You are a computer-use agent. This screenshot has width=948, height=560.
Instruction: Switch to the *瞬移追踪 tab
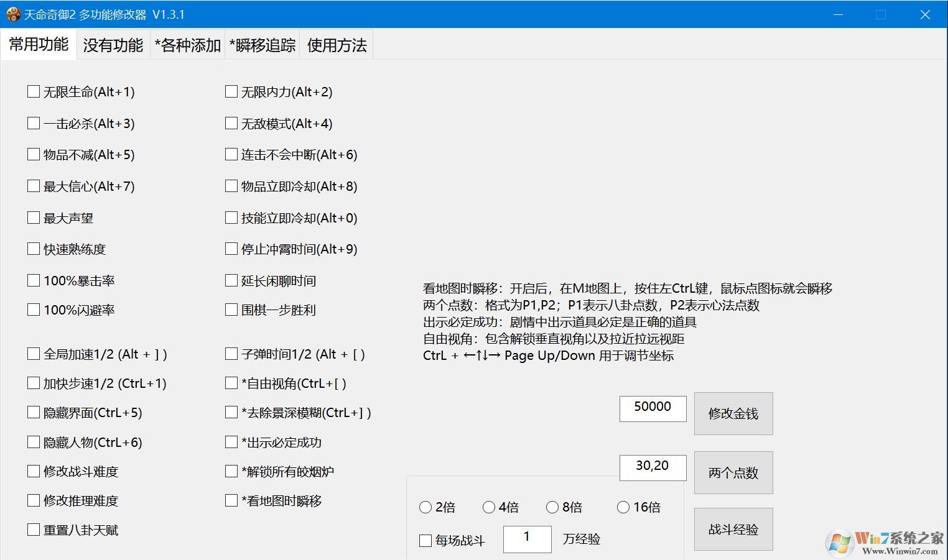[x=262, y=44]
